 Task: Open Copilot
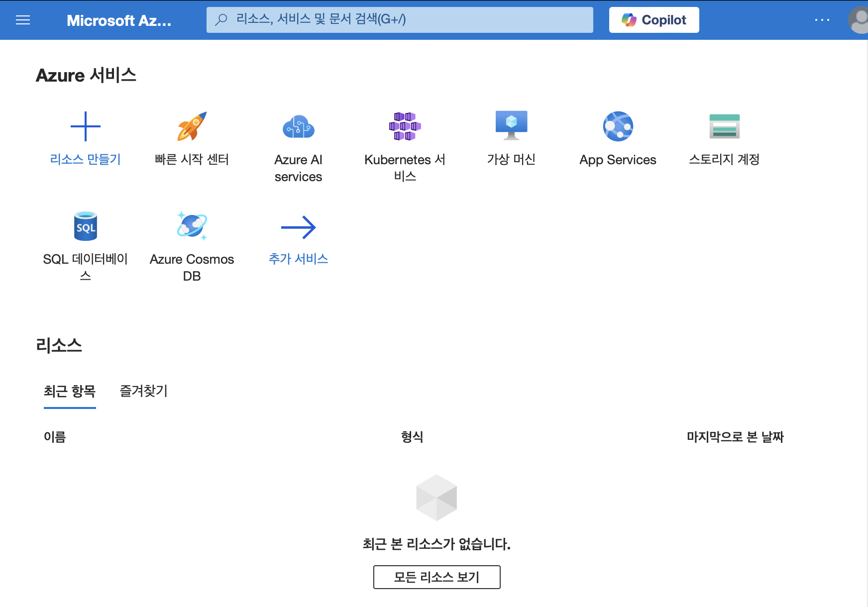tap(654, 20)
